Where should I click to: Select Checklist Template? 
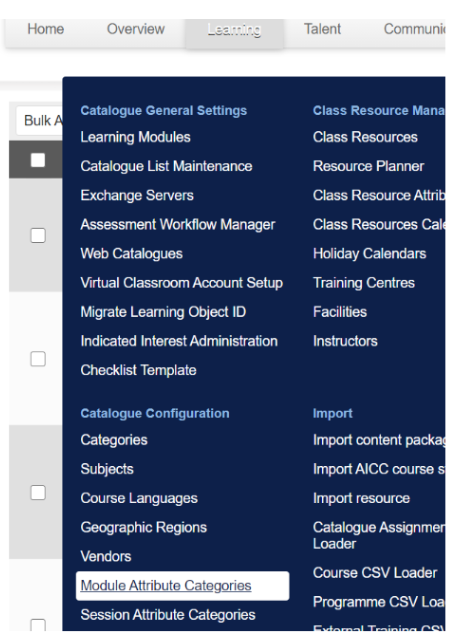(x=138, y=370)
